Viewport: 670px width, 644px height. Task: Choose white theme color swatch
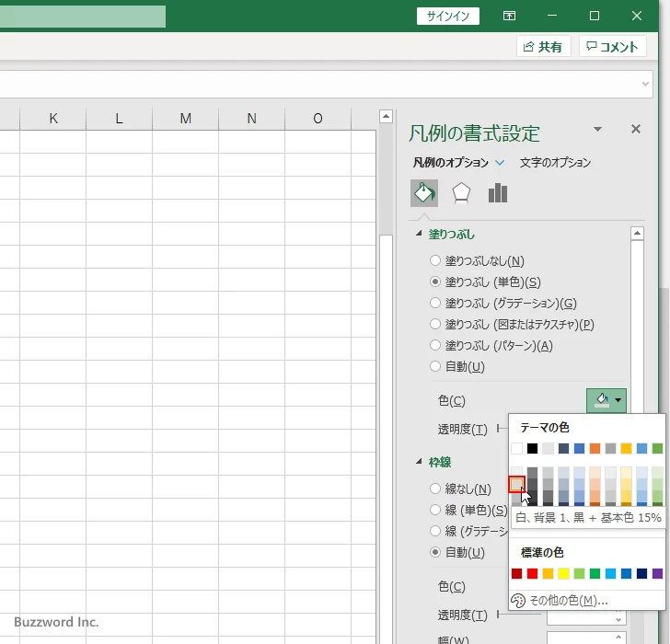pyautogui.click(x=516, y=448)
